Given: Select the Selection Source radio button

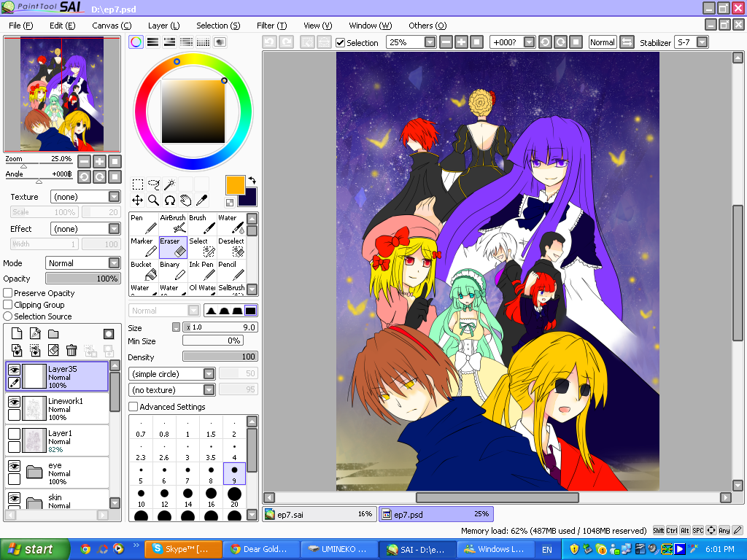Looking at the screenshot, I should point(8,316).
